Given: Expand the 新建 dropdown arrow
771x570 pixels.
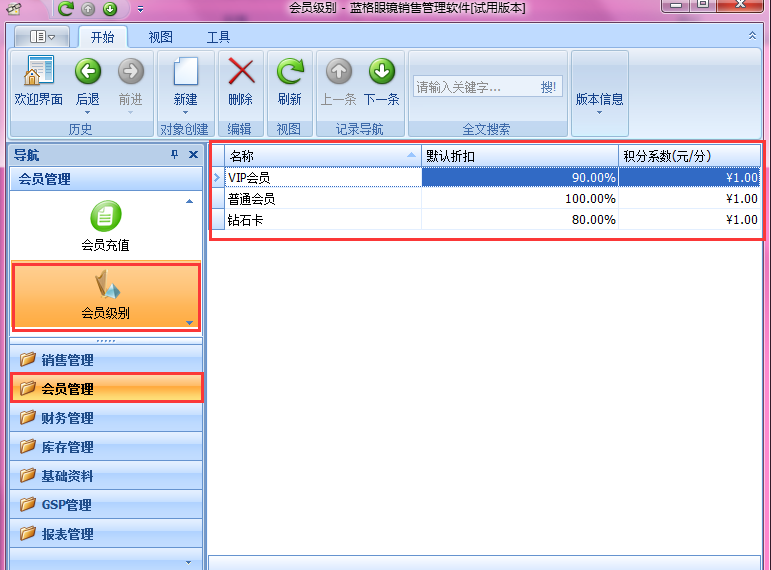Looking at the screenshot, I should [x=185, y=112].
